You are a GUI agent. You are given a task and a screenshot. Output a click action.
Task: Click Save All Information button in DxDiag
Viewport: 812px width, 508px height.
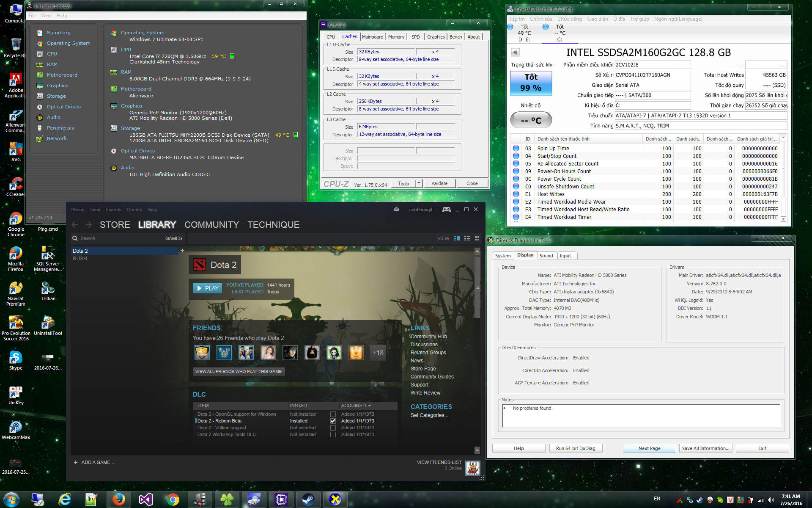(705, 448)
